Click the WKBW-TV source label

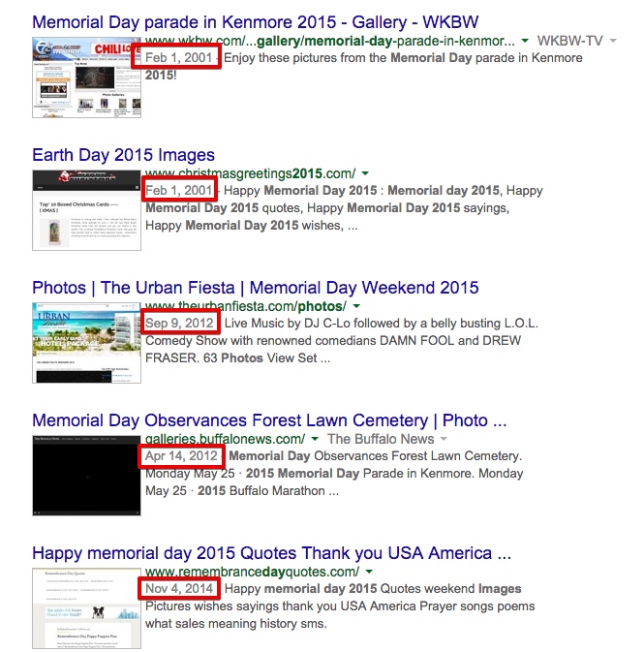[x=569, y=41]
